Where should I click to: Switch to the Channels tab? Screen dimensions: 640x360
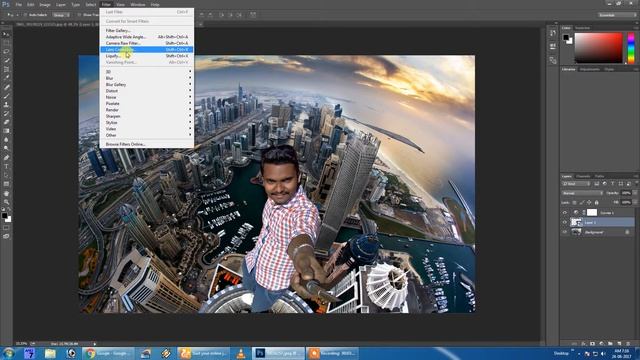pos(583,176)
